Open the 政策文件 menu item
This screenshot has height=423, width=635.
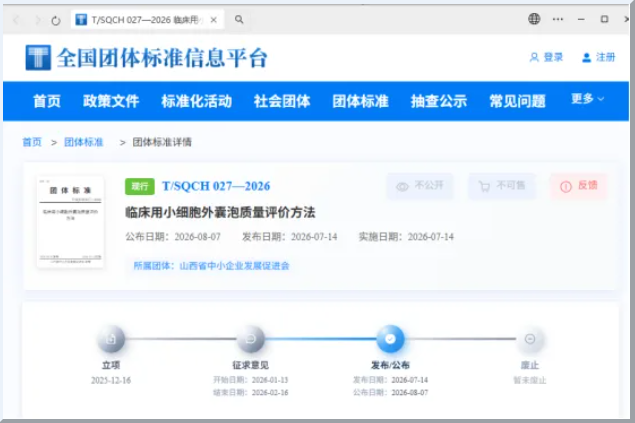(111, 101)
